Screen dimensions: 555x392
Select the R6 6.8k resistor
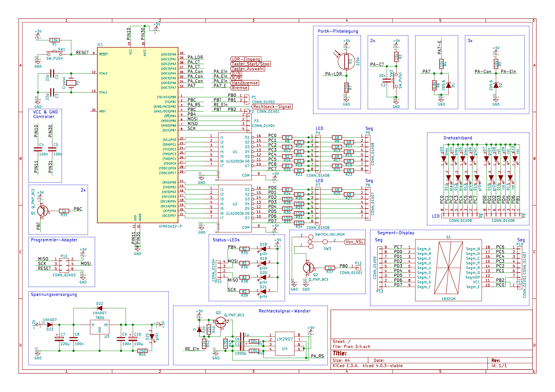[434, 85]
